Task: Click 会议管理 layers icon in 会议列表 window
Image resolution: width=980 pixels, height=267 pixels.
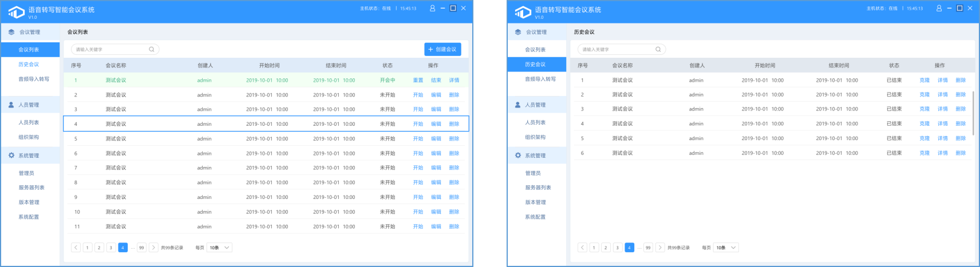Action: point(11,32)
